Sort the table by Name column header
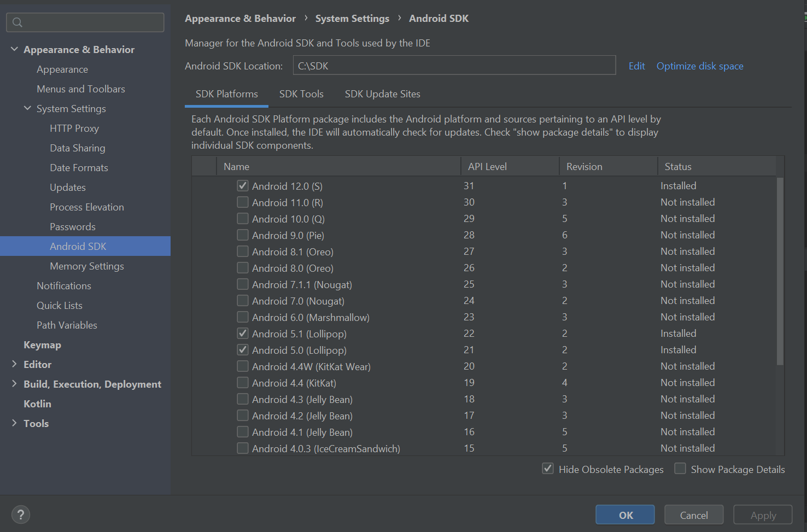 tap(338, 166)
